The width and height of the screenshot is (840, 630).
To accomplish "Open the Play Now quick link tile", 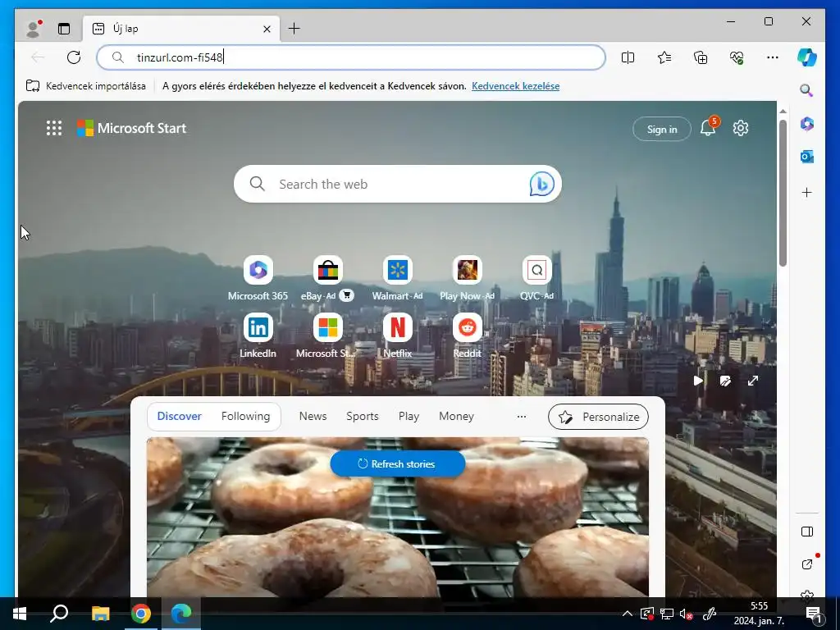I will click(x=467, y=279).
